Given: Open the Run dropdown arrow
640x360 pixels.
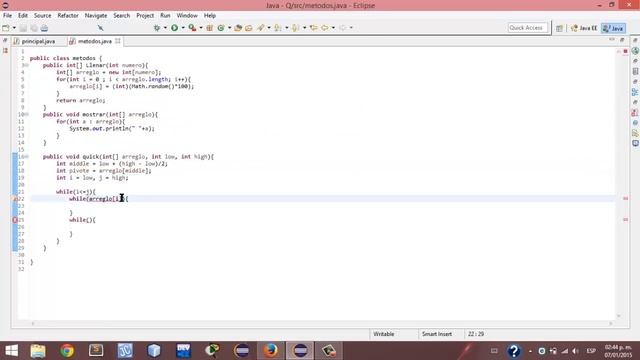Looking at the screenshot, I should pos(183,28).
